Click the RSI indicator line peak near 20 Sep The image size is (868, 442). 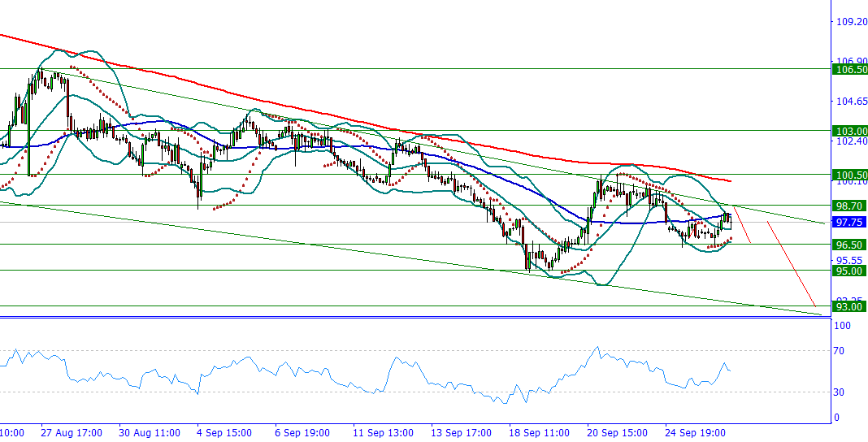(x=597, y=348)
